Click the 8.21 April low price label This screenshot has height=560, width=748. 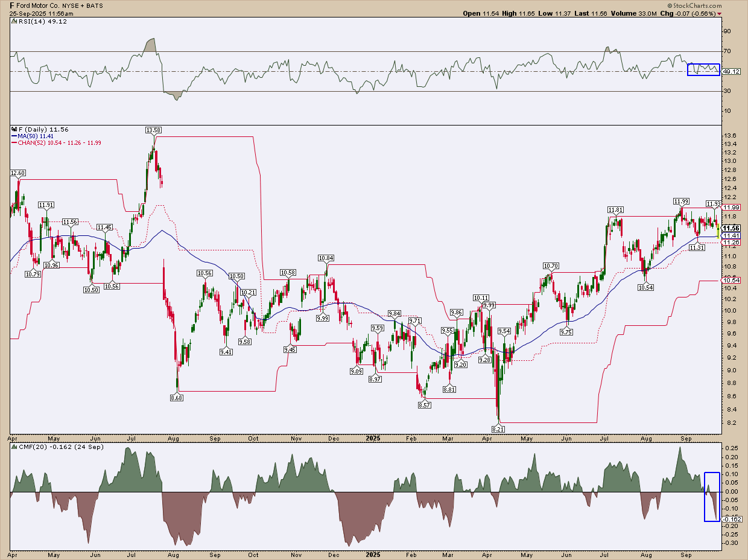coord(498,428)
